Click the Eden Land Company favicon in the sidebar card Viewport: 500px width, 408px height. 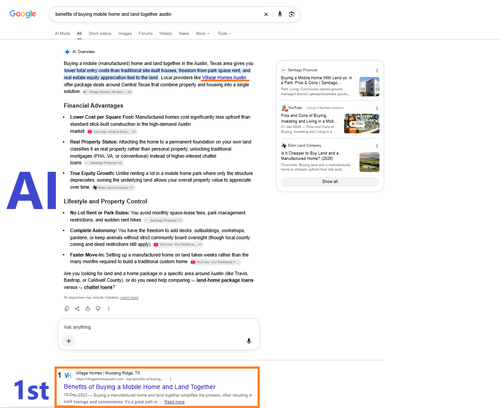point(284,146)
